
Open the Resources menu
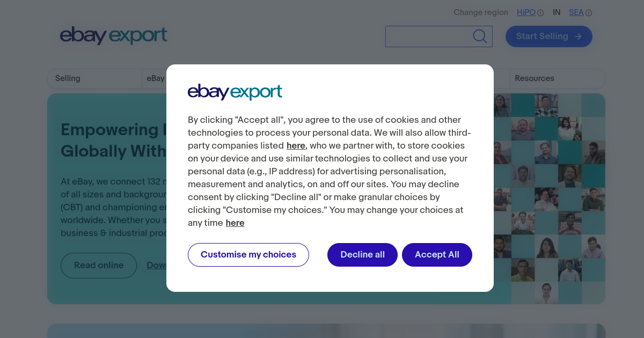tap(535, 78)
